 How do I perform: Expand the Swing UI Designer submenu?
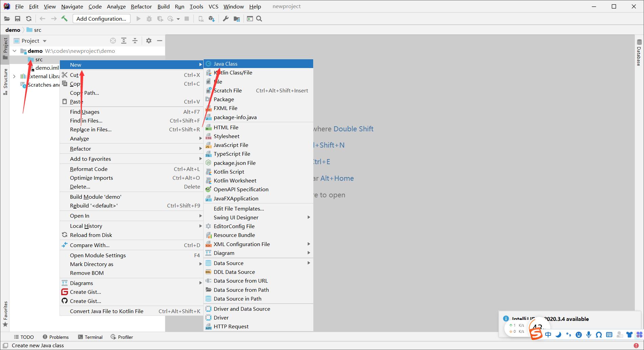(258, 217)
